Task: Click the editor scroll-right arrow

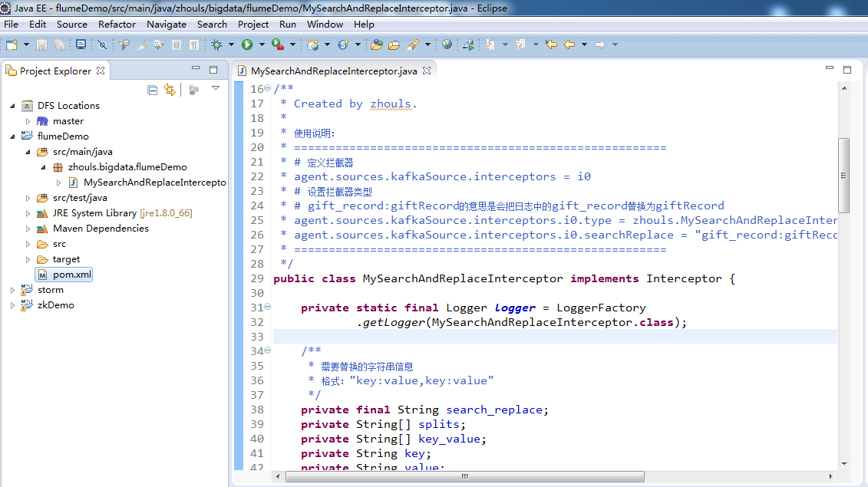Action: [830, 476]
